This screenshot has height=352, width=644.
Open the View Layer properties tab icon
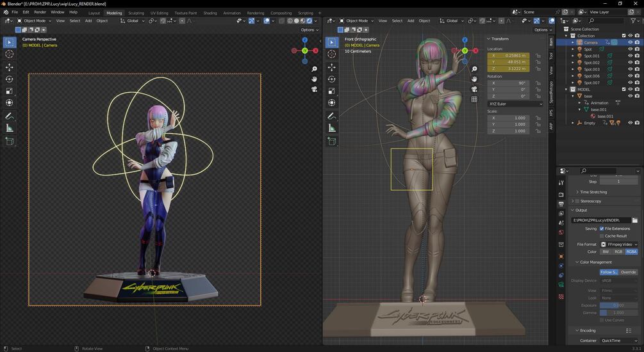tap(561, 213)
